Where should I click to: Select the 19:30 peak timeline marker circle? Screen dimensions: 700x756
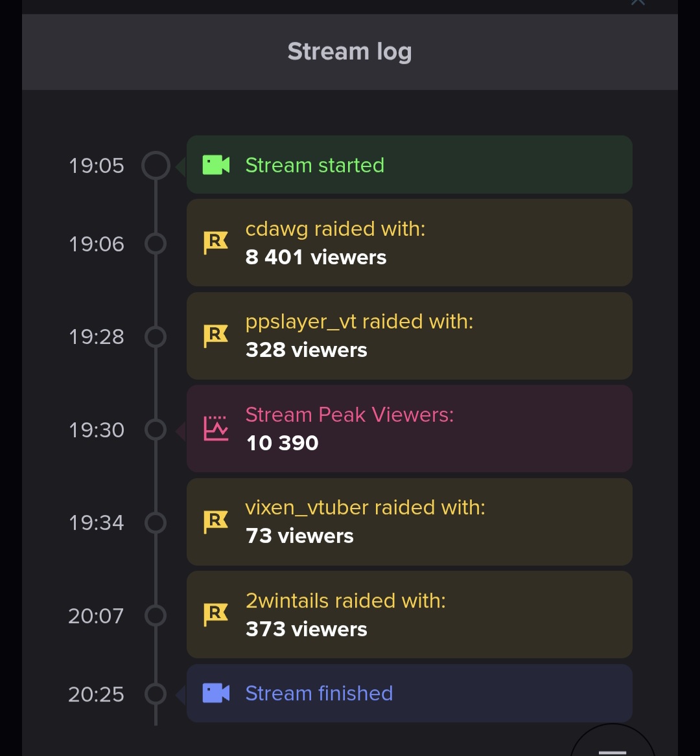click(x=156, y=430)
